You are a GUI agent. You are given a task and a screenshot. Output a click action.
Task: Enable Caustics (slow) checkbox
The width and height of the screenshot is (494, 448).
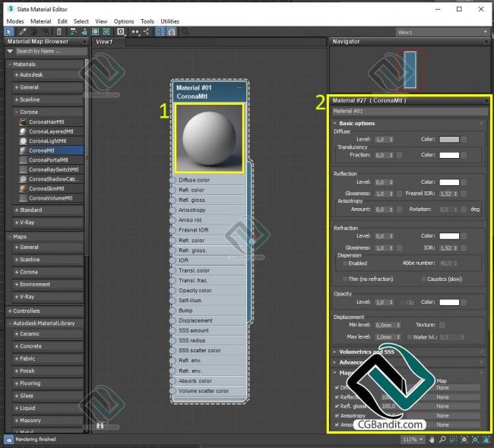(x=424, y=279)
